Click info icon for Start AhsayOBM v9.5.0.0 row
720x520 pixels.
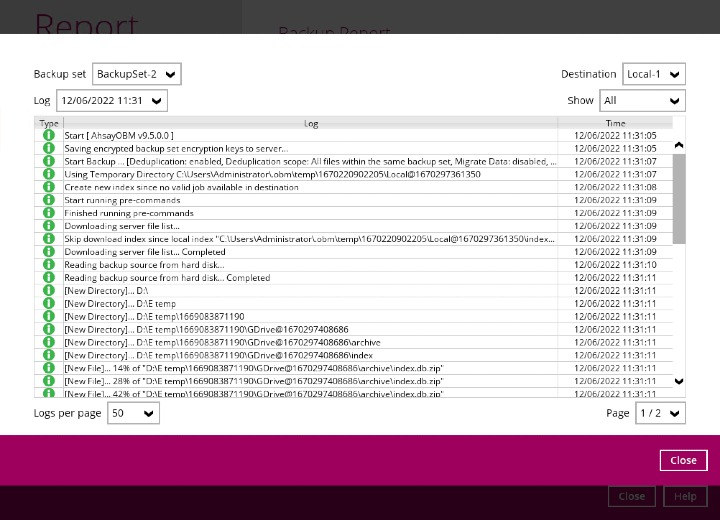(x=49, y=136)
